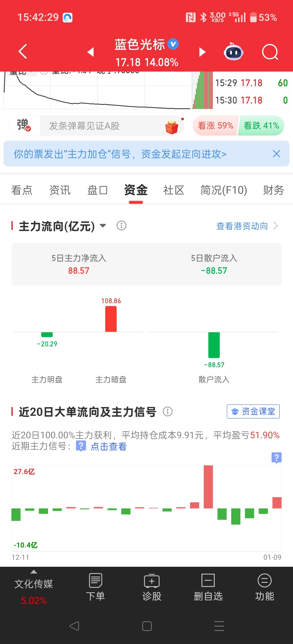Image resolution: width=293 pixels, height=644 pixels.
Task: Toggle the 弹 danmaku switch
Action: (24, 125)
